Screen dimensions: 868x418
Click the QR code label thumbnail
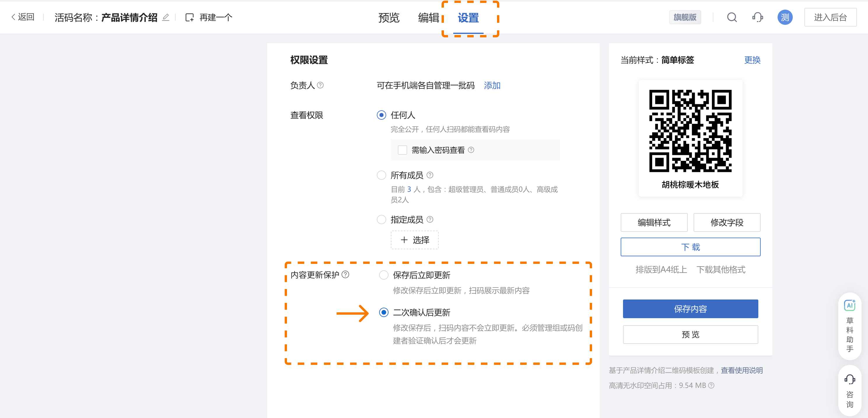pos(690,138)
